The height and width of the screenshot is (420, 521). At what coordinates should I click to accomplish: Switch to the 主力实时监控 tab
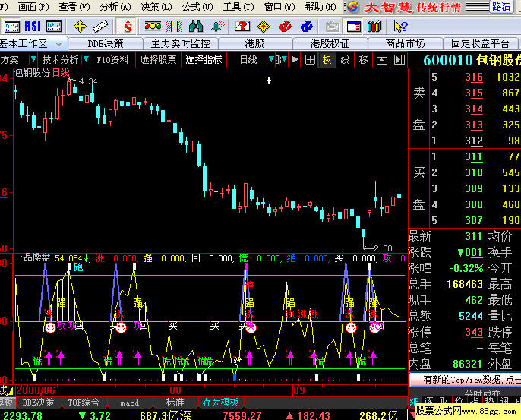tap(181, 43)
